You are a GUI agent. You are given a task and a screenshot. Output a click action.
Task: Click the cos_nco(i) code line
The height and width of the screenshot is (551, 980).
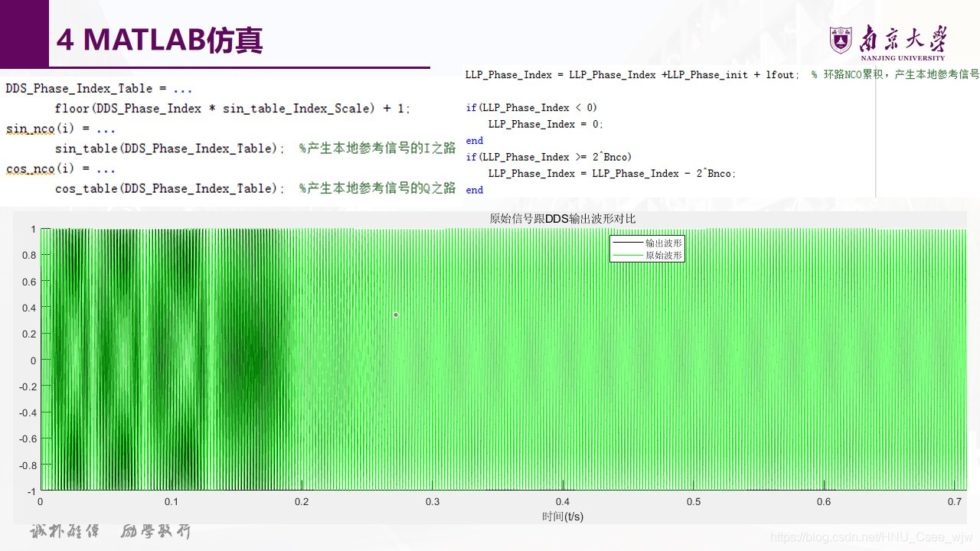[60, 168]
